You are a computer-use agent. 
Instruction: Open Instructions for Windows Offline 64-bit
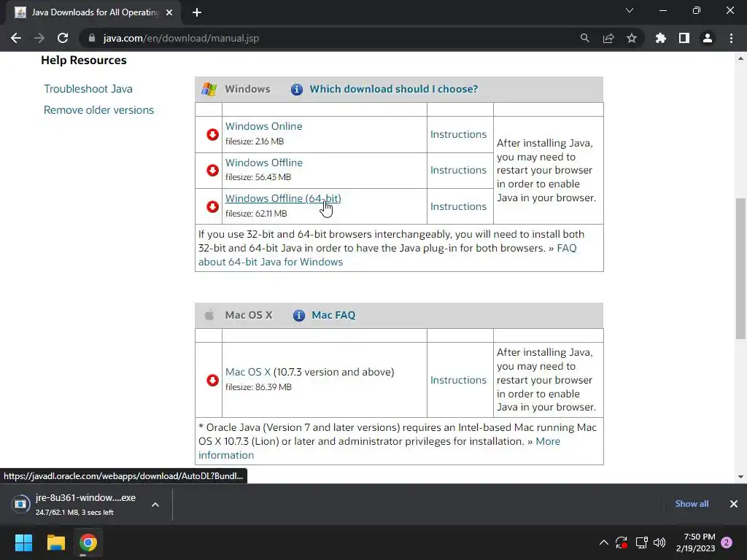(x=458, y=206)
